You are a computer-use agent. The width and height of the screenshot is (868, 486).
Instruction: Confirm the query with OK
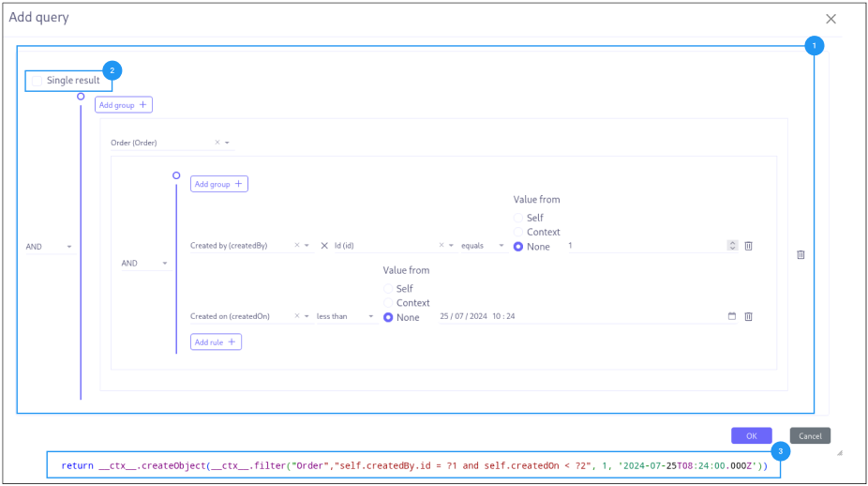pos(751,435)
